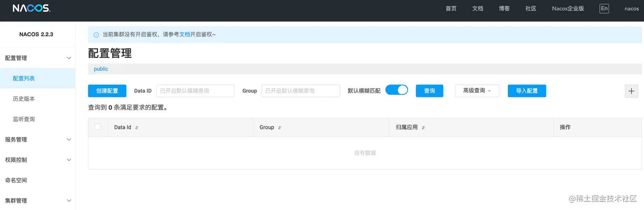Viewport: 644px width, 210px height.
Task: Open Nacos企业版 in top navigation
Action: click(568, 9)
